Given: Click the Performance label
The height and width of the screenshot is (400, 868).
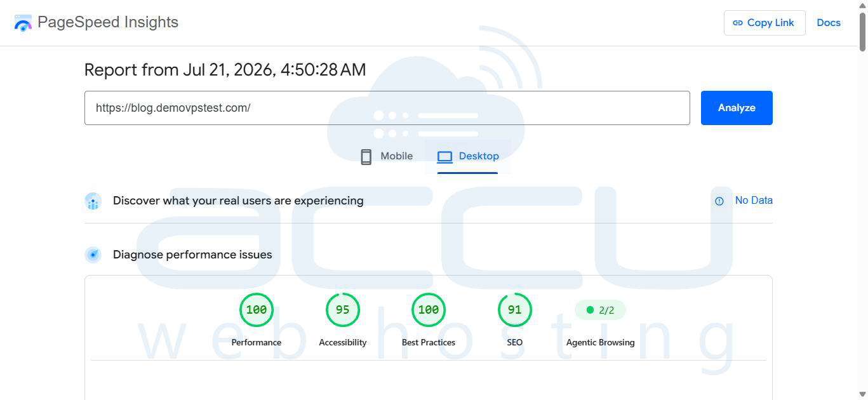Looking at the screenshot, I should [x=257, y=342].
